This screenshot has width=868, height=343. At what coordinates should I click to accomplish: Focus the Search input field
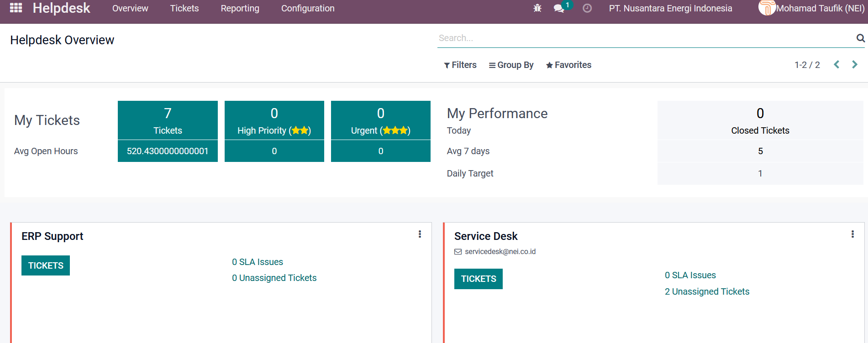tap(644, 38)
